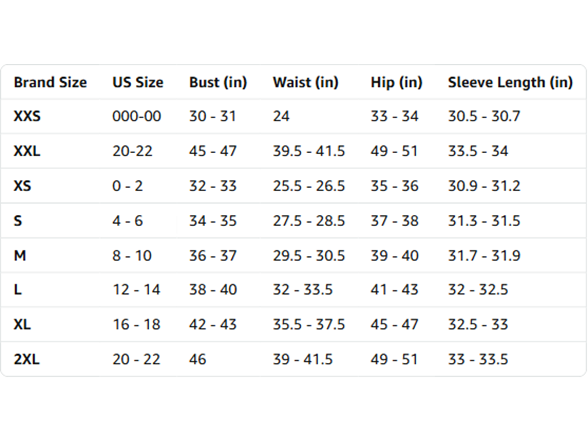This screenshot has width=588, height=441.
Task: Click the 36 - 37 bust cell
Action: pyautogui.click(x=213, y=256)
